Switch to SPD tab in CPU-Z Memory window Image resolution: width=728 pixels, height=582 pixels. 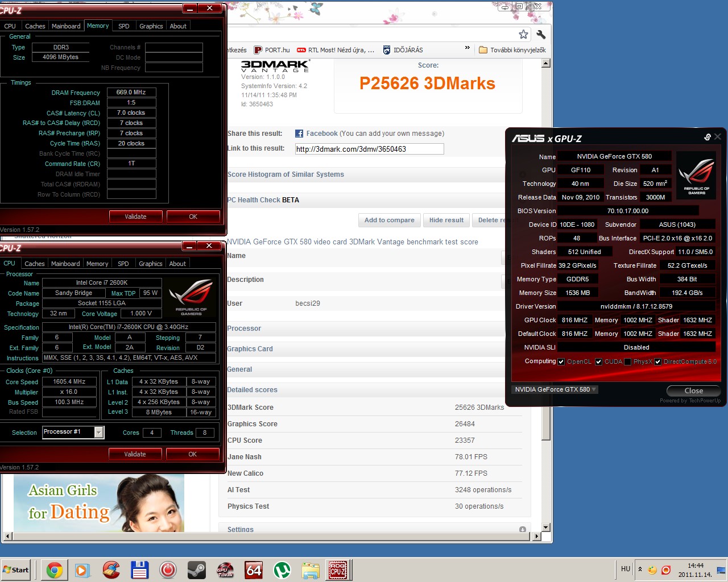coord(124,26)
